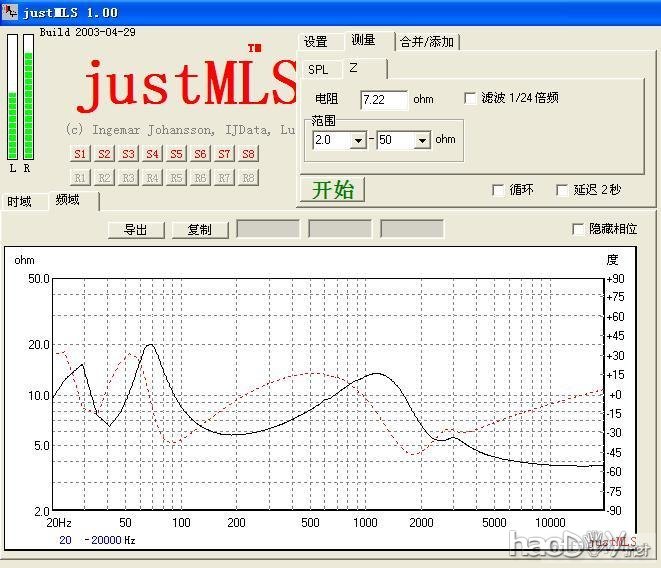Viewport: 661px width, 568px height.
Task: Open the 2.0 ohm range lower dropdown
Action: pos(358,140)
